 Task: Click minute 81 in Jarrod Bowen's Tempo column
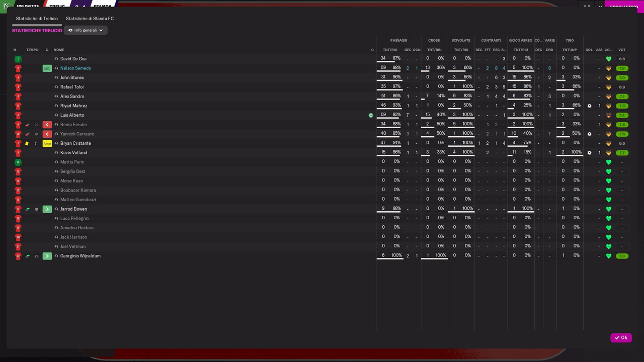coord(37,209)
